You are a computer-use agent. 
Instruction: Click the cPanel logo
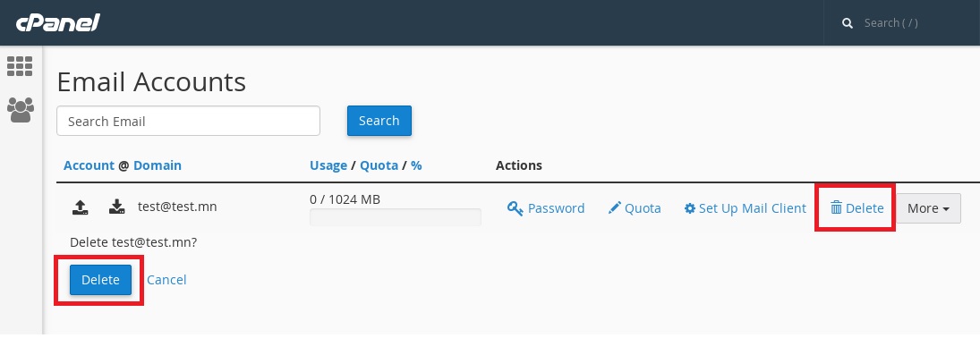click(58, 22)
